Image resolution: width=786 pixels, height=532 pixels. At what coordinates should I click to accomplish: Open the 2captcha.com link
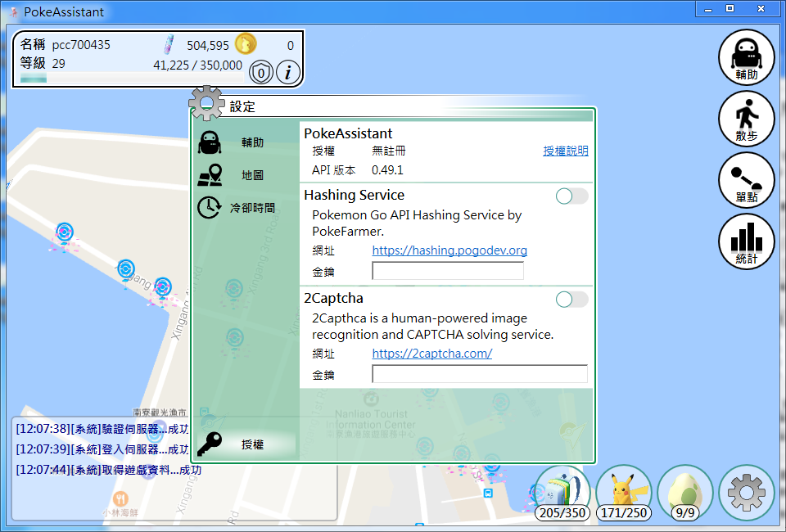(x=432, y=353)
